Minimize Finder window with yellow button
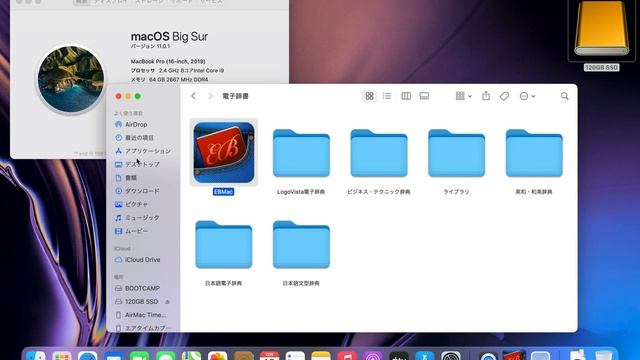This screenshot has width=640, height=360. (x=128, y=96)
